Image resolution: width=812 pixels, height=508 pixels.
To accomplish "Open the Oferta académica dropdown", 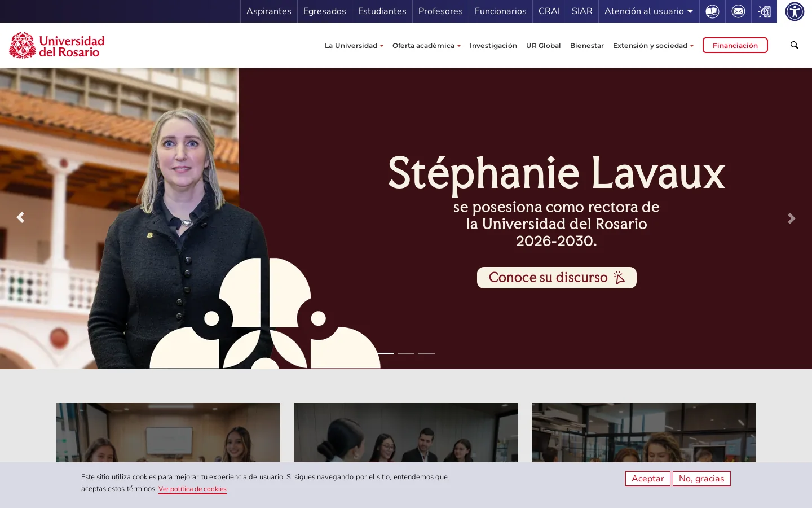I will [x=426, y=46].
